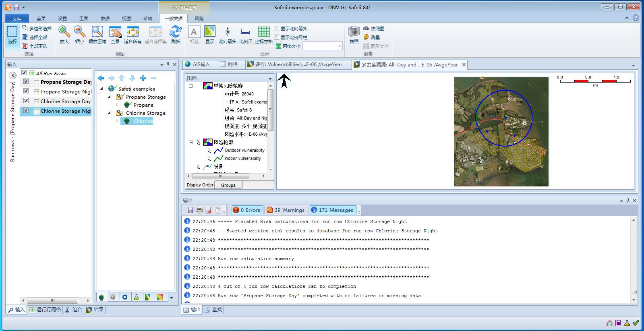The image size is (644, 331).
Task: Close the 多安全漏洞 document tab
Action: [464, 64]
